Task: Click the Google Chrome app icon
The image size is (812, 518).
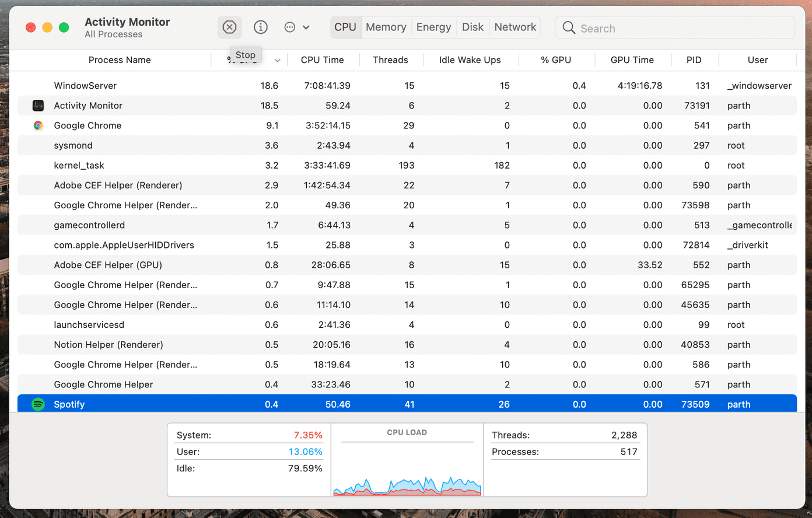Action: [x=38, y=125]
